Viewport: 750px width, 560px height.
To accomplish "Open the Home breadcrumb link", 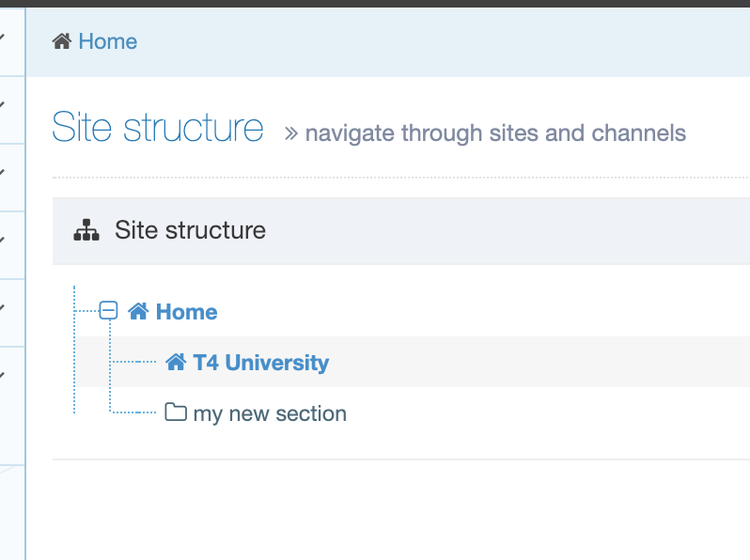I will coord(107,41).
